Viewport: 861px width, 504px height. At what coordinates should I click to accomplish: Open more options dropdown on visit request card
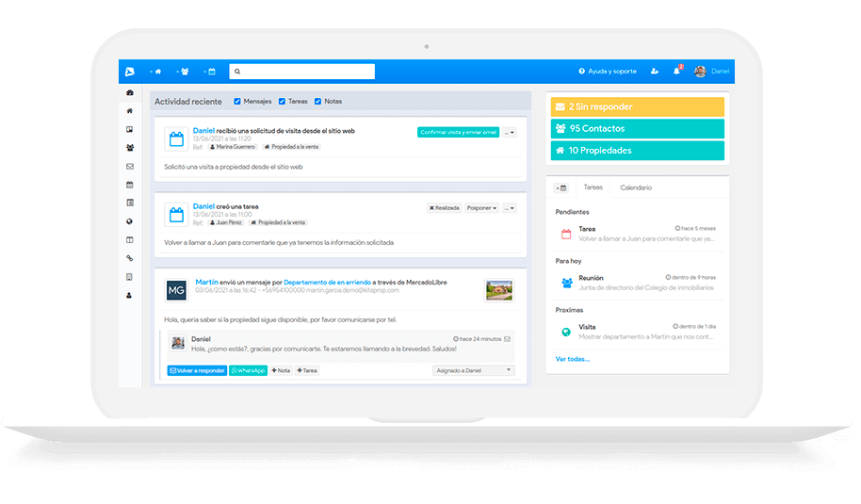pyautogui.click(x=509, y=132)
